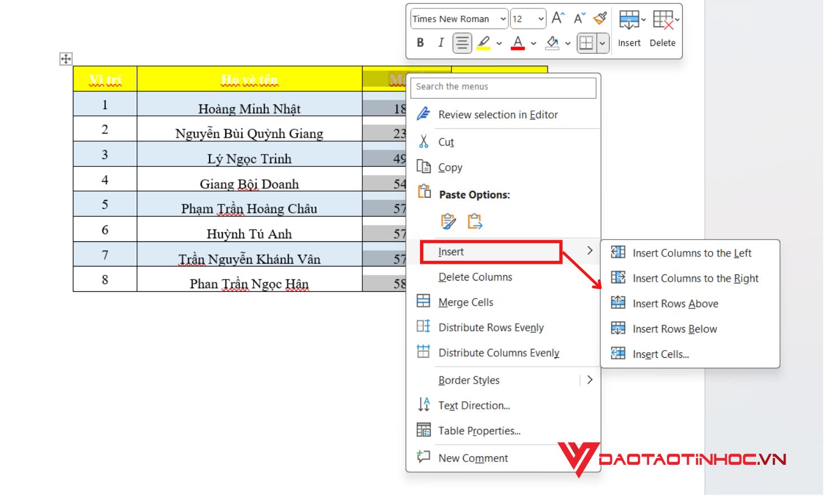Click the Search the menus field
840x504 pixels.
pyautogui.click(x=503, y=87)
